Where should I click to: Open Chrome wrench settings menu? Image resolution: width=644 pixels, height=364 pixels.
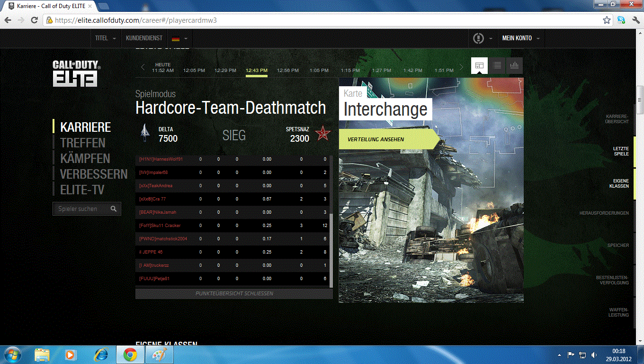pyautogui.click(x=635, y=20)
